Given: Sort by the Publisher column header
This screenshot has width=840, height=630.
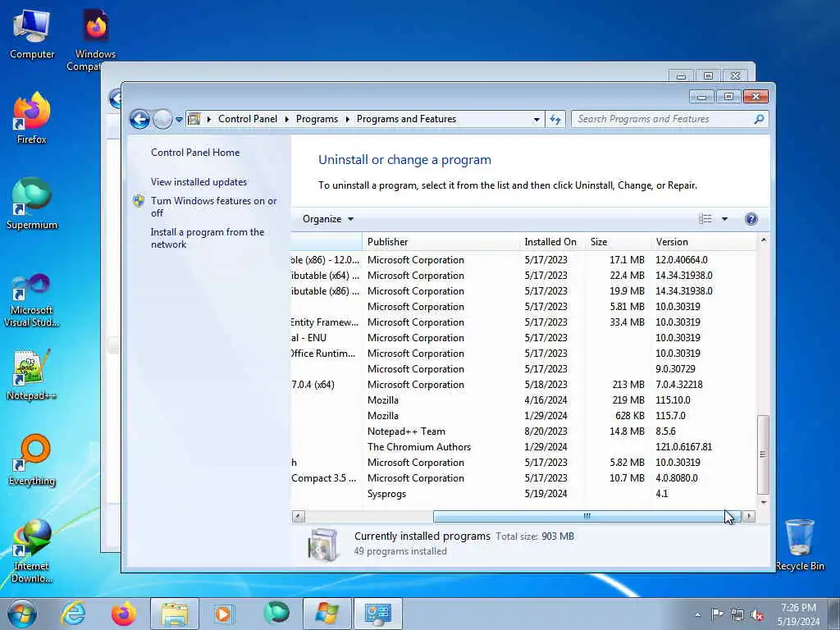Looking at the screenshot, I should tap(441, 242).
